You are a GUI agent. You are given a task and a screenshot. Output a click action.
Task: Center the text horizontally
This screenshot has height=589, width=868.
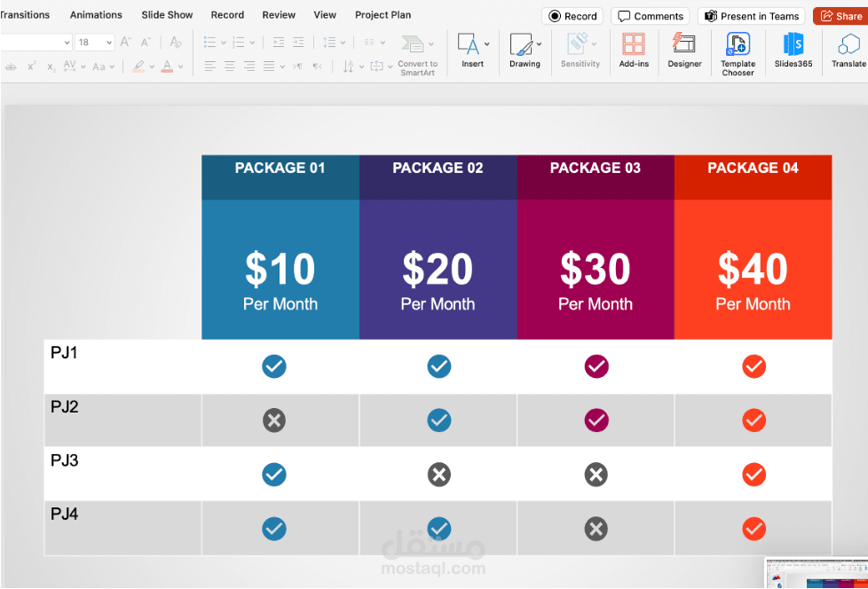point(230,67)
